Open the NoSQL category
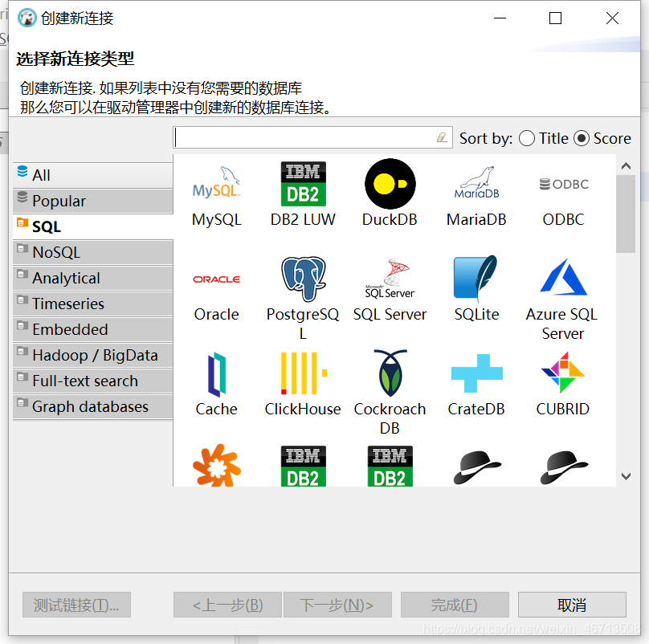This screenshot has width=649, height=644. 92,252
